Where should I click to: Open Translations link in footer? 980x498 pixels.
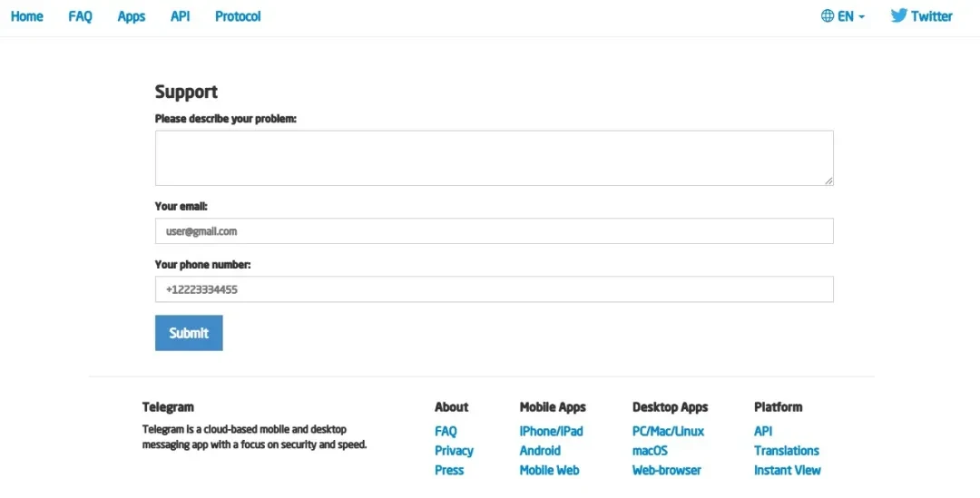[x=786, y=451]
